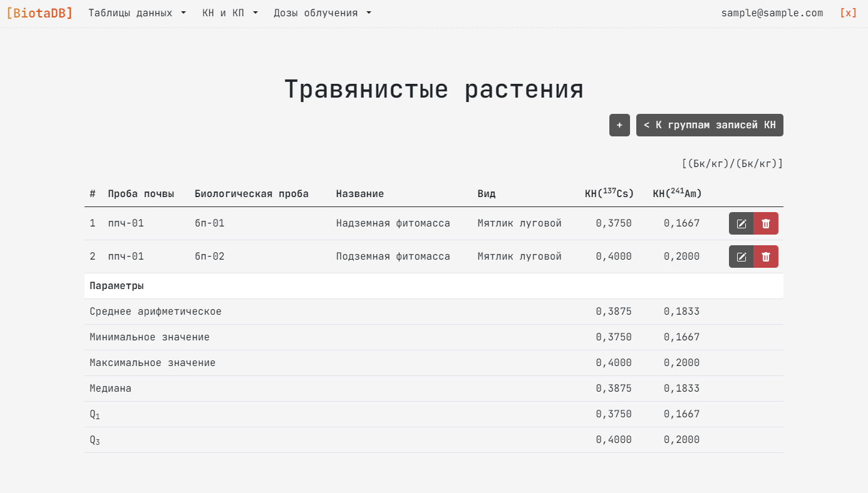
Task: Go back with К группам записей КН
Action: [710, 125]
